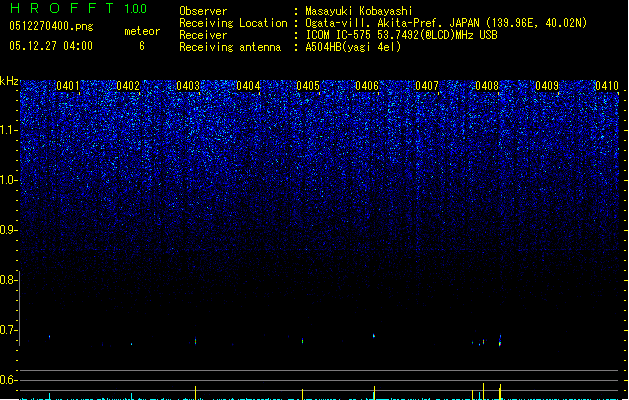This screenshot has width=629, height=400.
Task: Click the 0405 time marker
Action: click(308, 86)
